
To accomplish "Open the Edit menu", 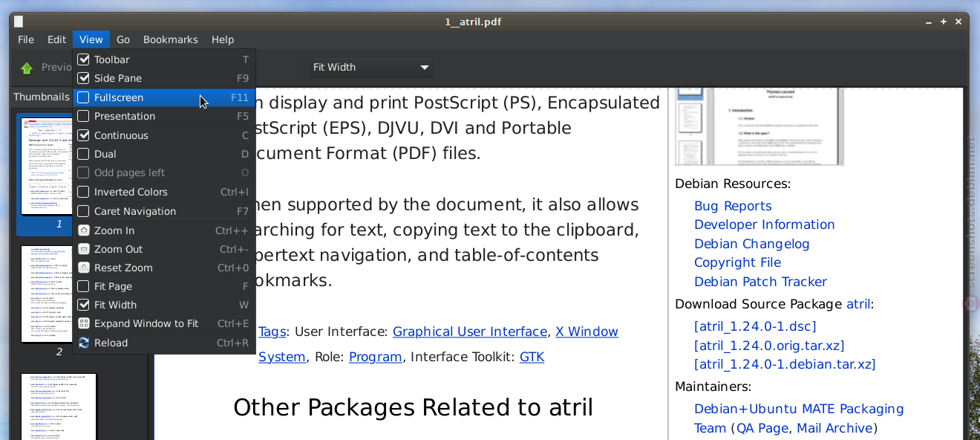I will [57, 39].
